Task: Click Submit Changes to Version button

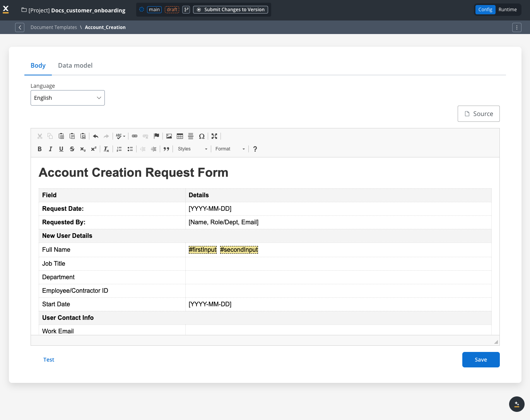Action: (231, 10)
